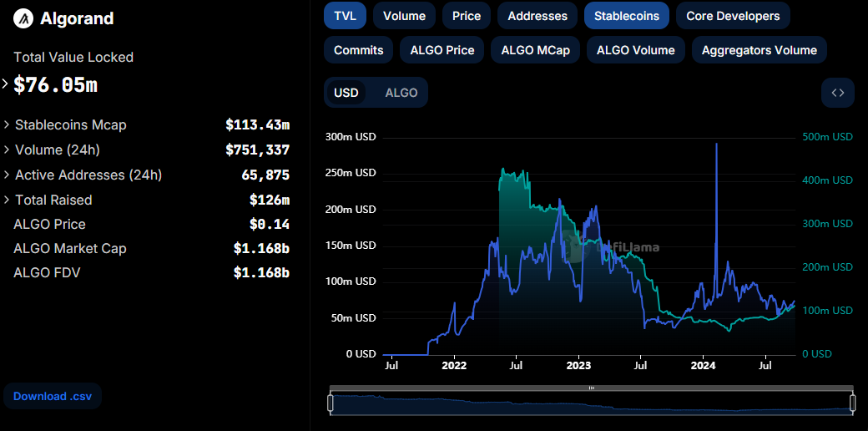Switch denomination to ALGO

pyautogui.click(x=401, y=93)
